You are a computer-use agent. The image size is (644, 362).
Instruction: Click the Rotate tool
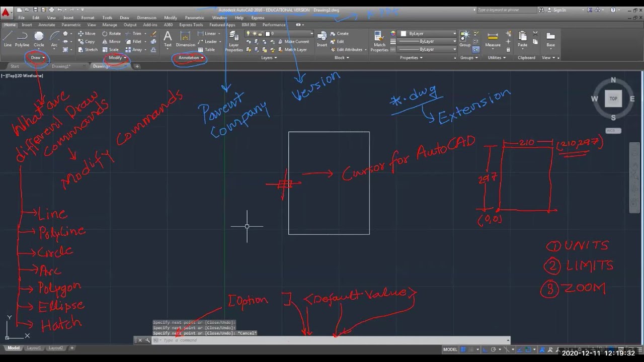pyautogui.click(x=111, y=34)
